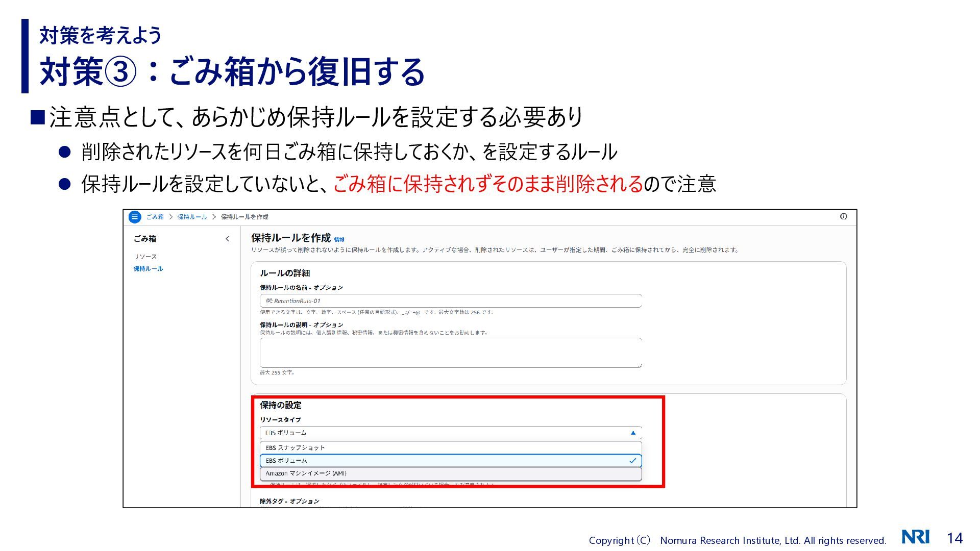Open the hamburger navigation menu icon
The image size is (980, 551).
coord(134,217)
